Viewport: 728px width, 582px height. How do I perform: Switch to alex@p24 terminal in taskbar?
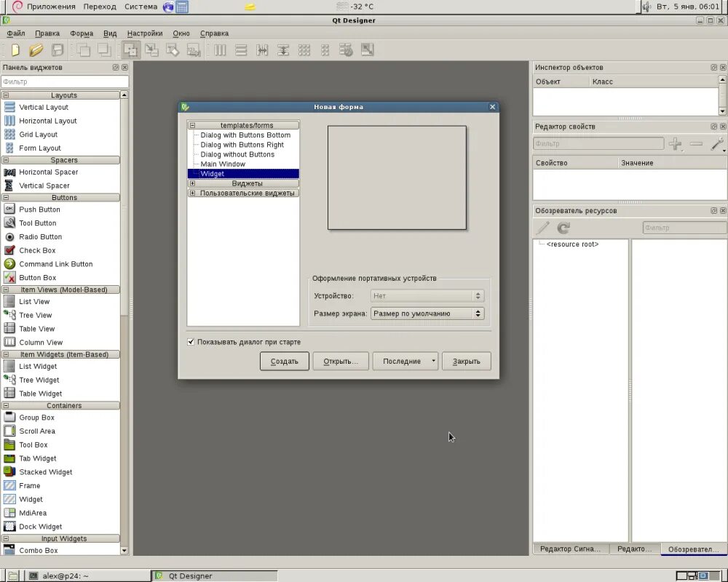87,576
